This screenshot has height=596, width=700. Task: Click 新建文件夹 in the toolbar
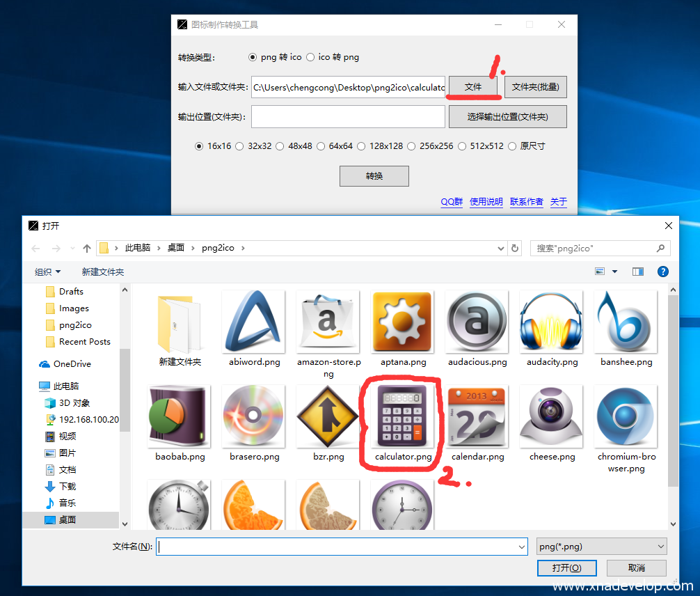pyautogui.click(x=103, y=272)
